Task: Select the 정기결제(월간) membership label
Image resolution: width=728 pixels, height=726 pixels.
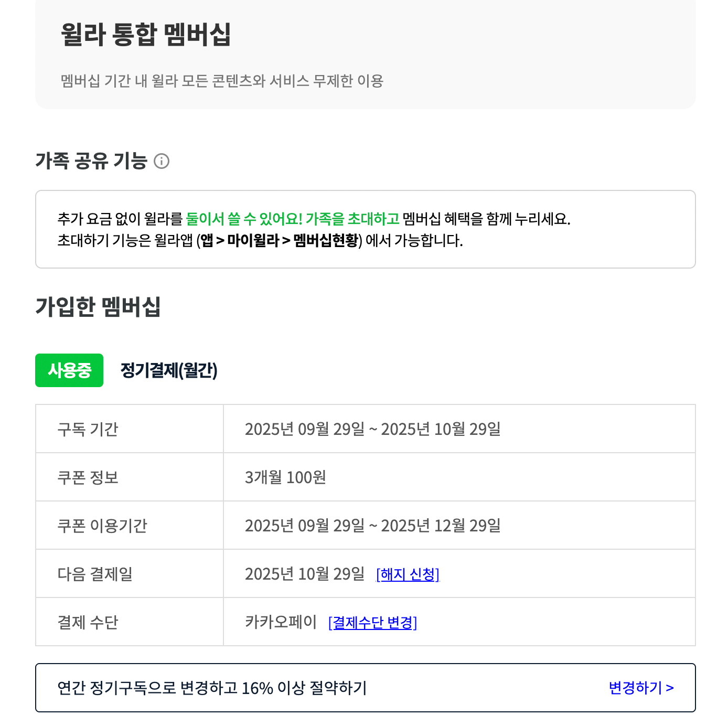Action: tap(169, 371)
